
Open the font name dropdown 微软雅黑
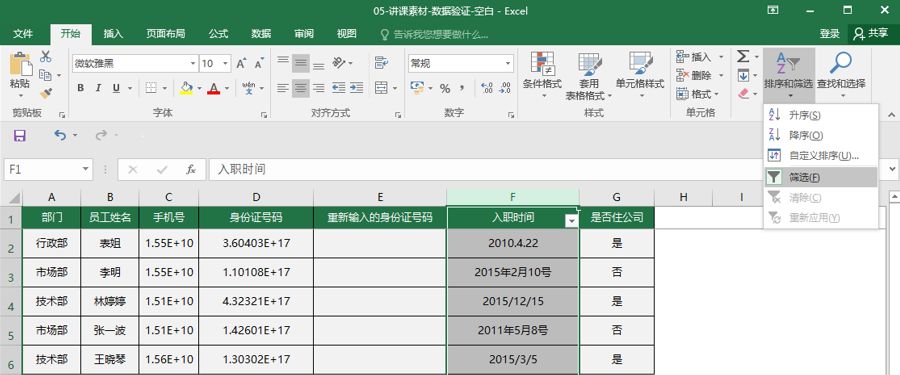(x=193, y=63)
